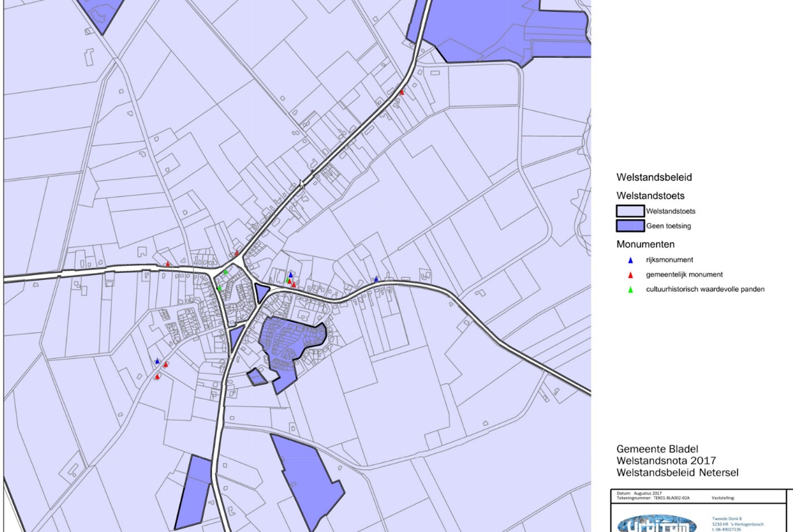793x532 pixels.
Task: Click the Monumenten legend heading
Action: [x=645, y=244]
